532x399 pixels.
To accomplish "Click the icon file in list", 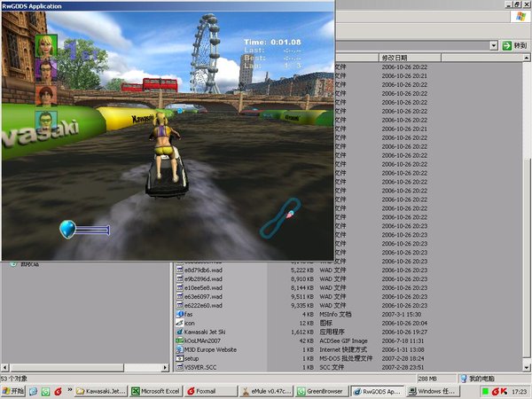I will (190, 322).
